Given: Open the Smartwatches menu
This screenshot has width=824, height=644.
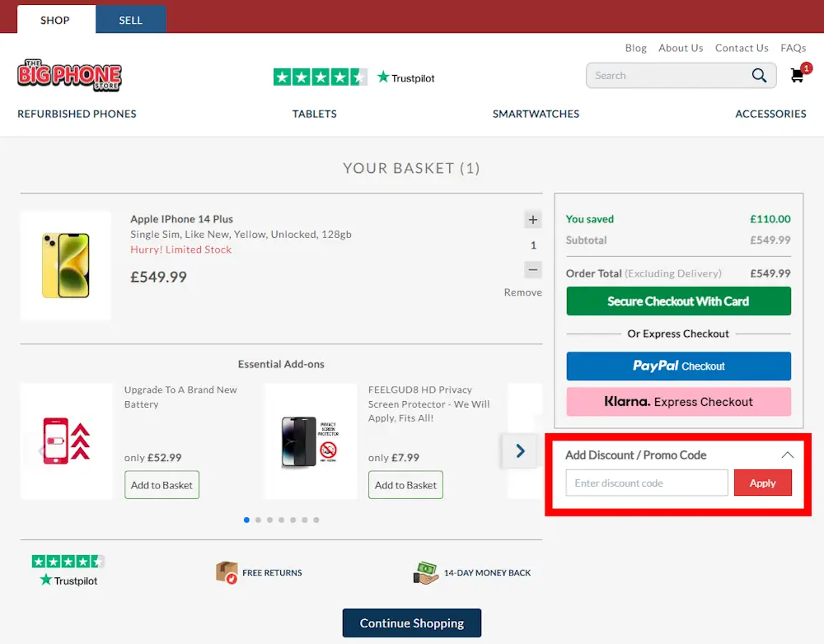Looking at the screenshot, I should click(x=536, y=114).
